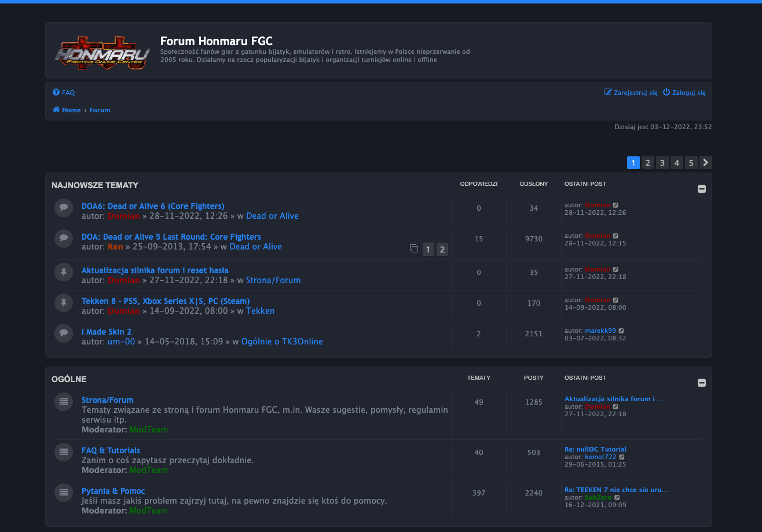View latest post icon next to SubZero

pyautogui.click(x=617, y=497)
